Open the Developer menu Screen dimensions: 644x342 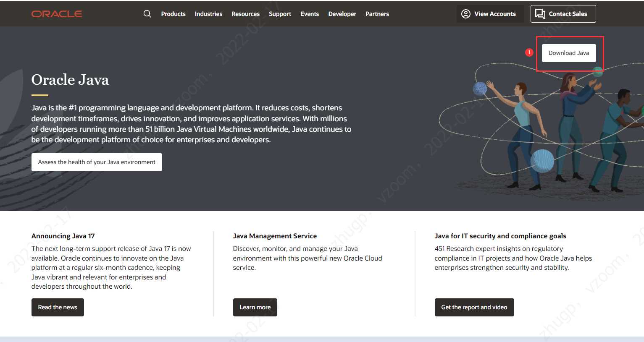(x=342, y=14)
